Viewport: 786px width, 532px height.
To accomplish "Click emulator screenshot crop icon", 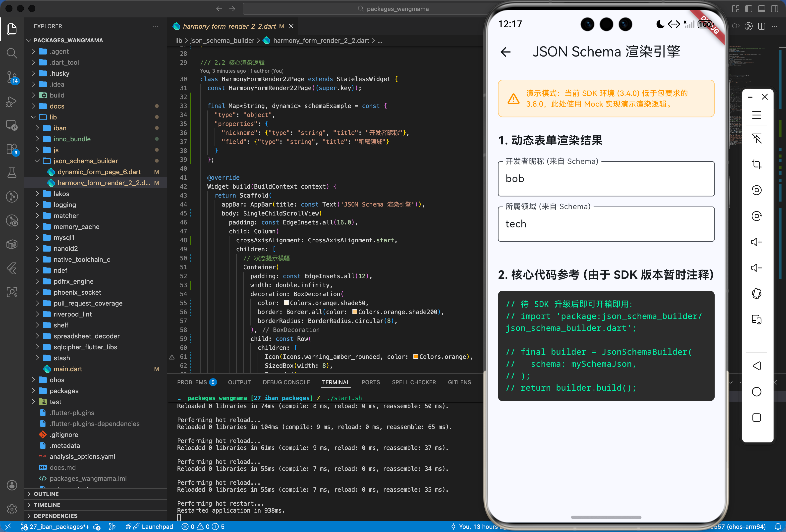I will click(757, 164).
